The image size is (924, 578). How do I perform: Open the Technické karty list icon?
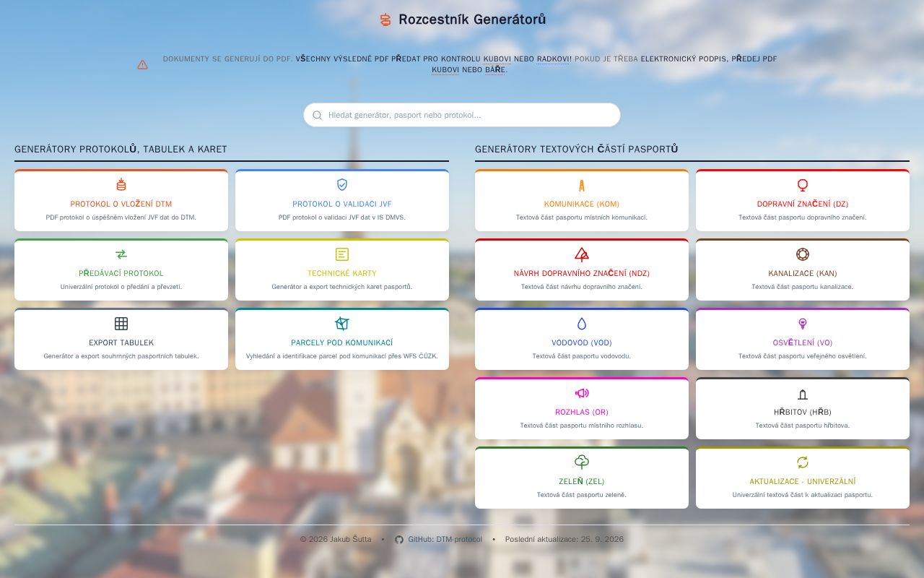point(342,254)
